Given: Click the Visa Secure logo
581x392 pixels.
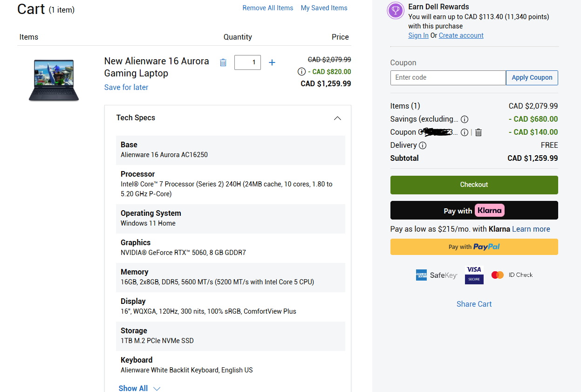Looking at the screenshot, I should (474, 275).
